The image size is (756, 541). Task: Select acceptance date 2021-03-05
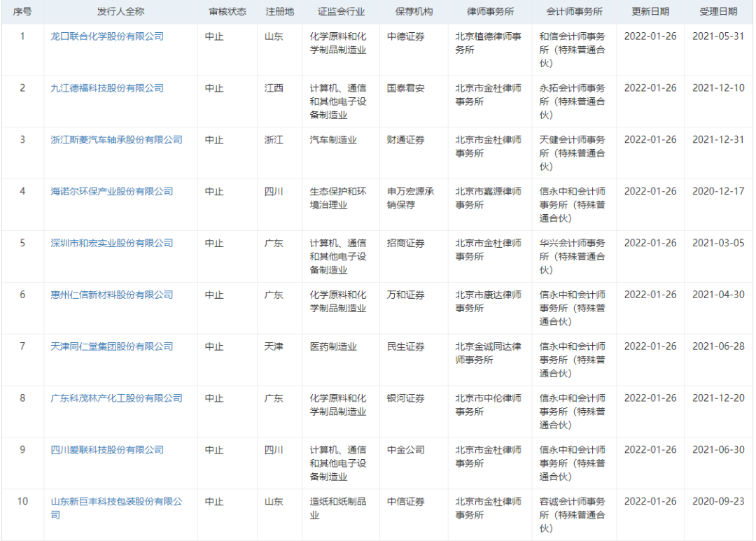(718, 243)
